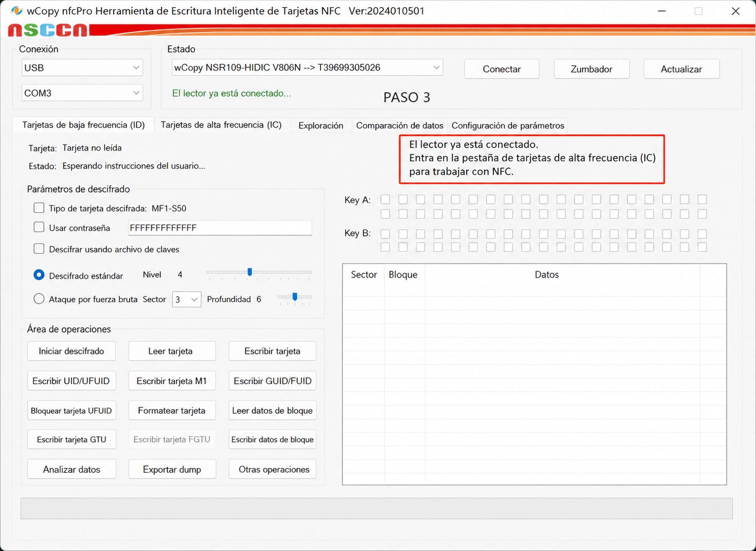Image resolution: width=756 pixels, height=551 pixels.
Task: Expand the wCopy NSR109-HIDIC device dropdown
Action: (307, 67)
